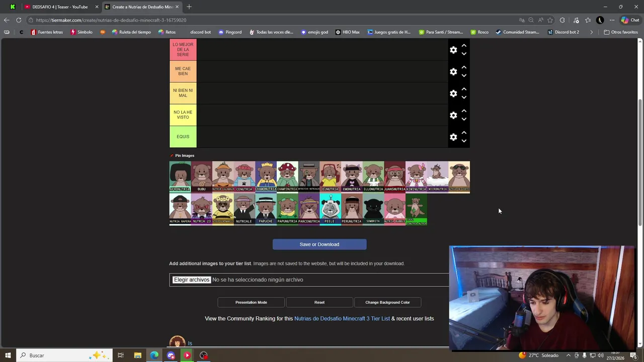This screenshot has width=644, height=362.
Task: Select the CHAMPINUTRIA mushroom-hat image
Action: [x=287, y=176]
